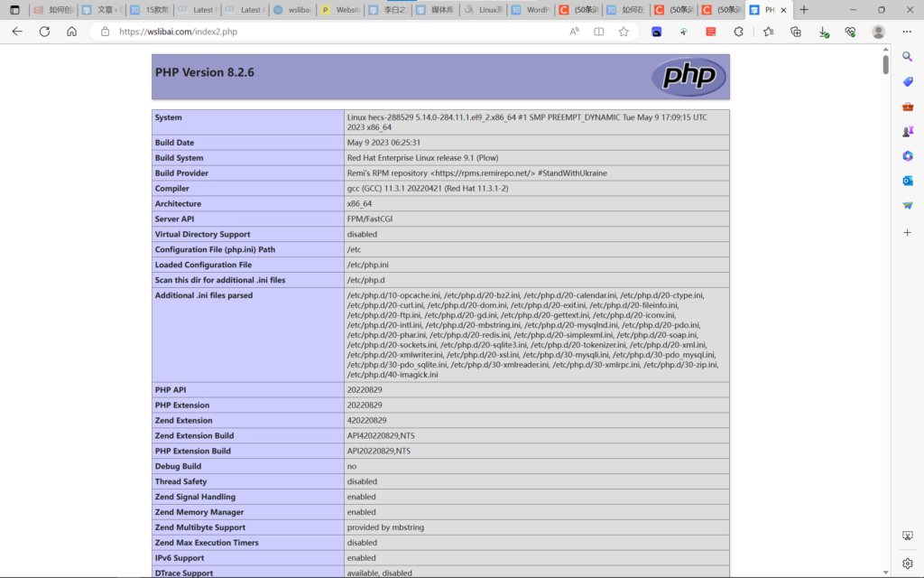Open Edge Settings and more menu

tap(906, 32)
